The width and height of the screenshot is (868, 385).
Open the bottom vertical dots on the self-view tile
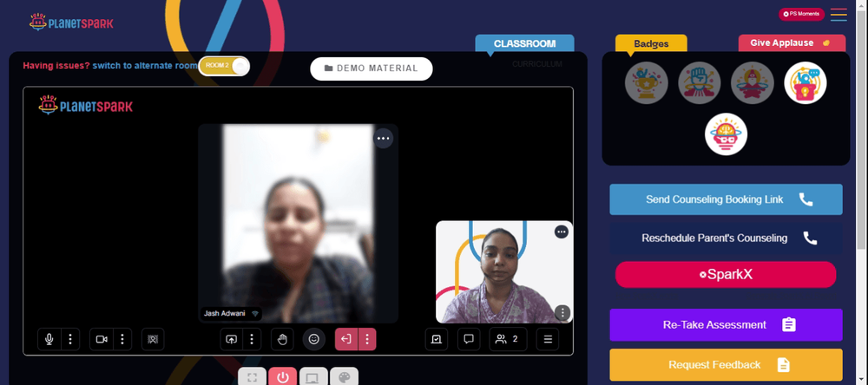[x=562, y=313]
